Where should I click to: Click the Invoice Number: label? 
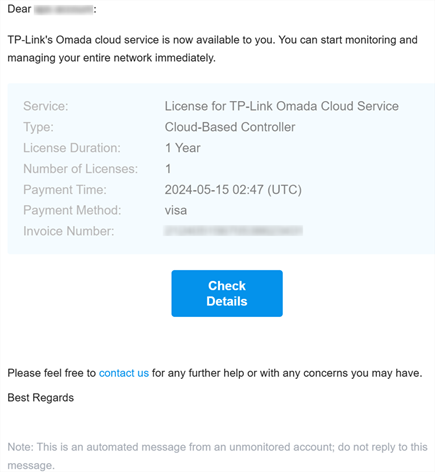tap(69, 231)
